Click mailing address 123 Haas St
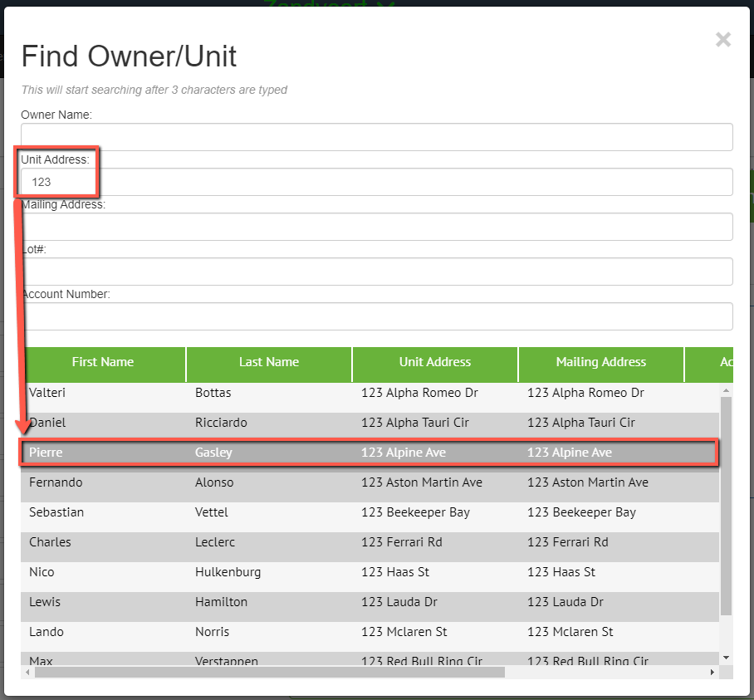 (561, 571)
